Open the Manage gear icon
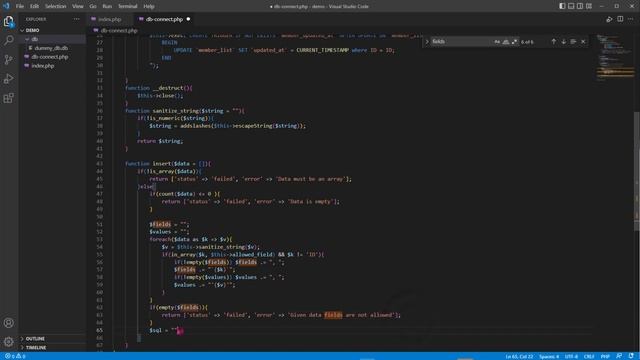Viewport: 640px width, 360px height. coord(9,342)
